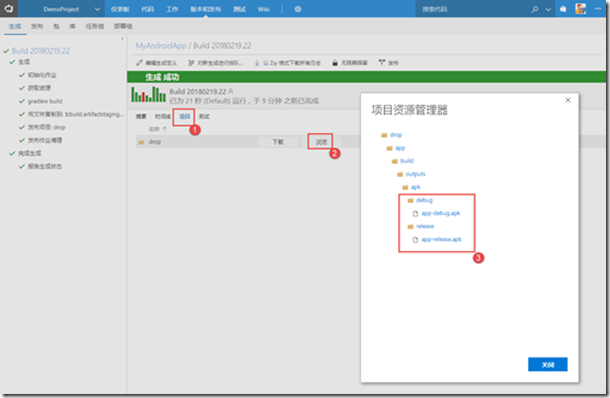Click the app-release.apk file name

coord(441,240)
